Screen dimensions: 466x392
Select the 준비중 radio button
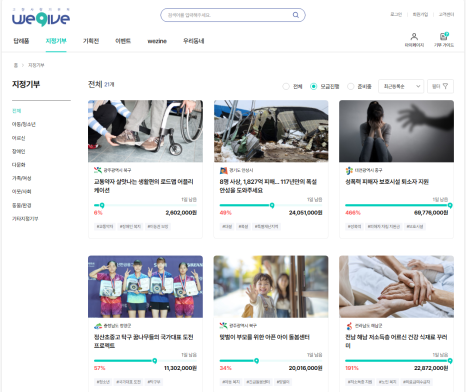pos(350,86)
